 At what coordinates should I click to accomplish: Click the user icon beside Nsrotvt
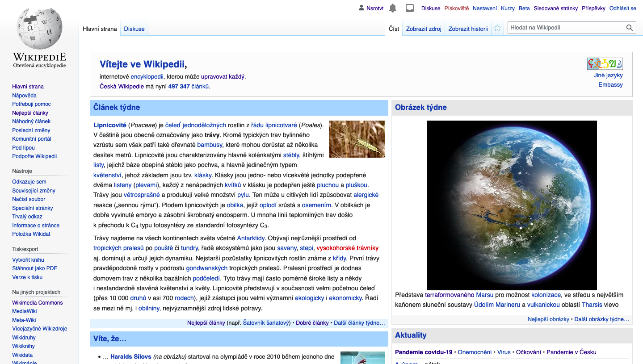tap(361, 8)
